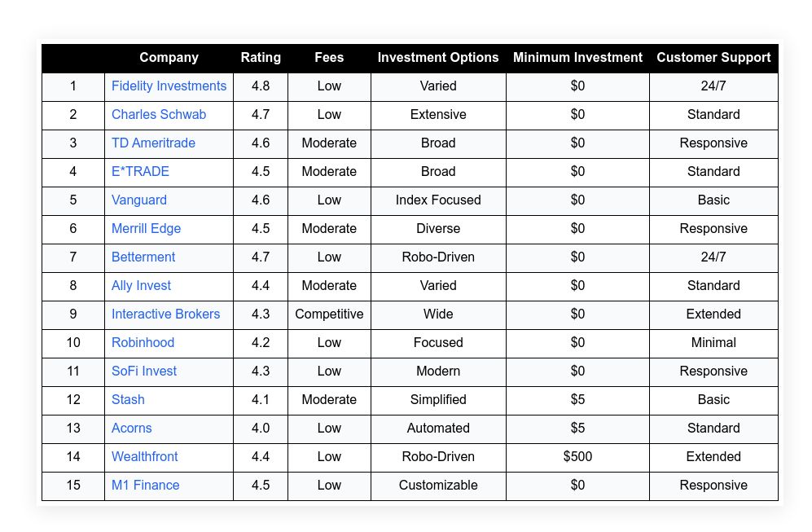
Task: Open the SoFi Invest link
Action: coord(144,372)
